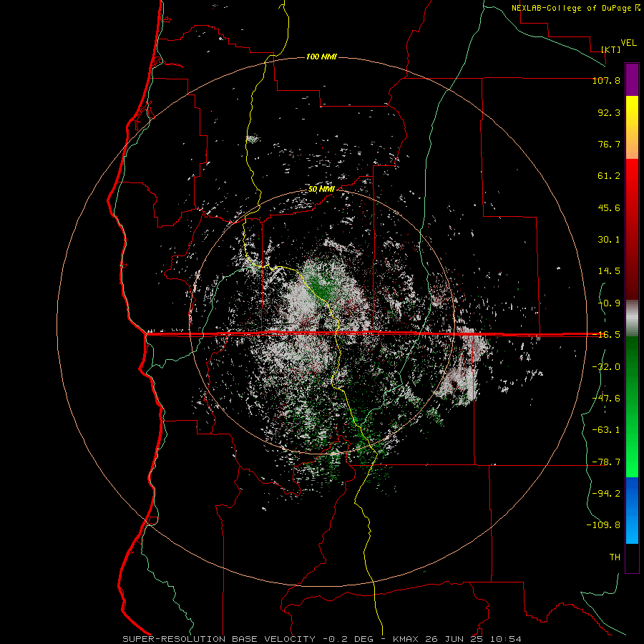644x644 pixels.
Task: Click the -32.0 velocity scale value
Action: click(x=606, y=367)
